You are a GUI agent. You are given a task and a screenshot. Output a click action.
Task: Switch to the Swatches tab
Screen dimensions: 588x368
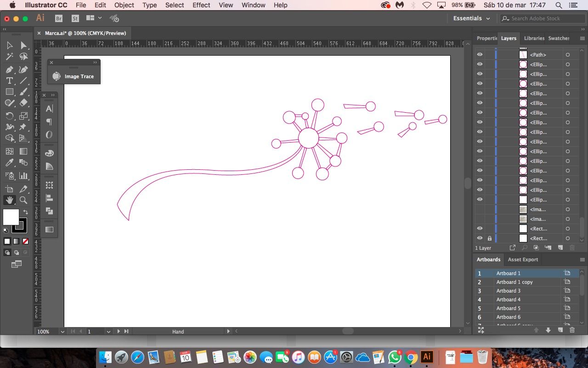(x=558, y=38)
